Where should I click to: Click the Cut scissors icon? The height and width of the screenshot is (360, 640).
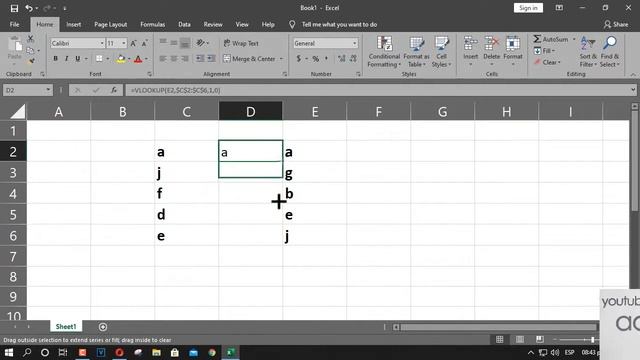click(31, 39)
